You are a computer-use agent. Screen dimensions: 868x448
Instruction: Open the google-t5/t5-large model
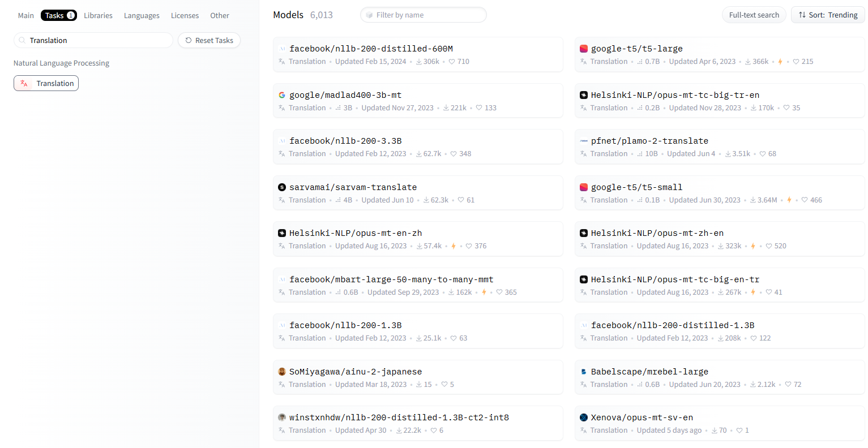(x=720, y=55)
